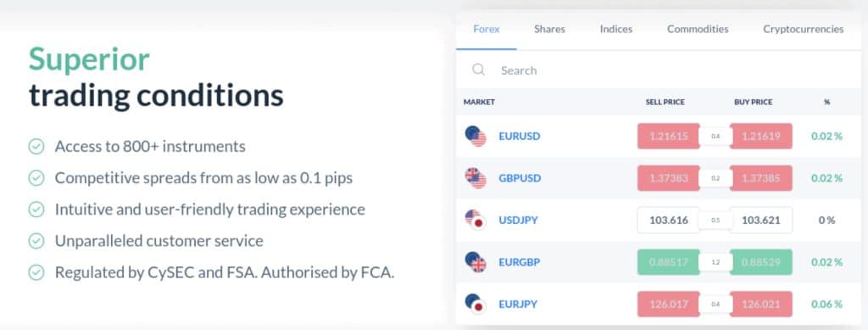Screen dimensions: 868x330
Task: Open the EURJPY market link
Action: pos(518,304)
